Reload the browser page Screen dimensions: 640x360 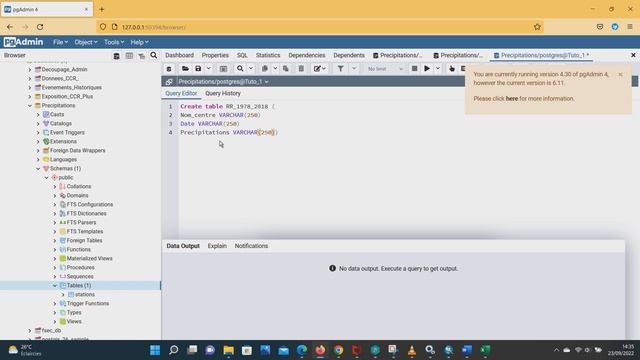pyautogui.click(x=40, y=27)
